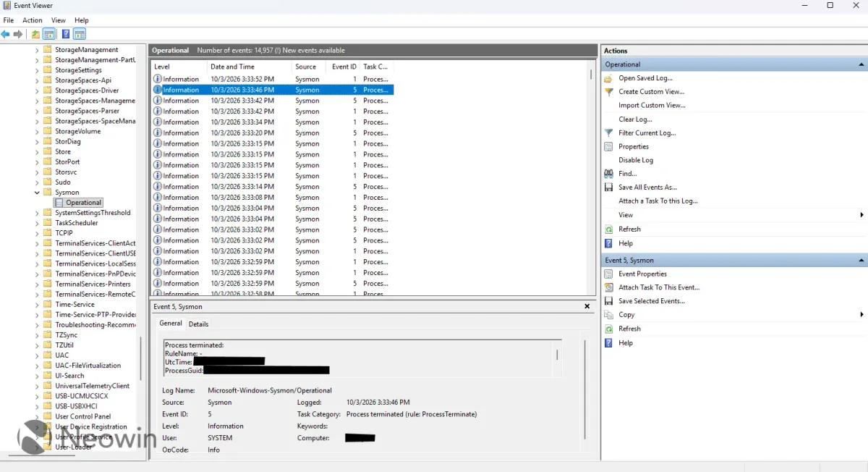Click the Forward arrow toolbar icon

pyautogui.click(x=18, y=34)
